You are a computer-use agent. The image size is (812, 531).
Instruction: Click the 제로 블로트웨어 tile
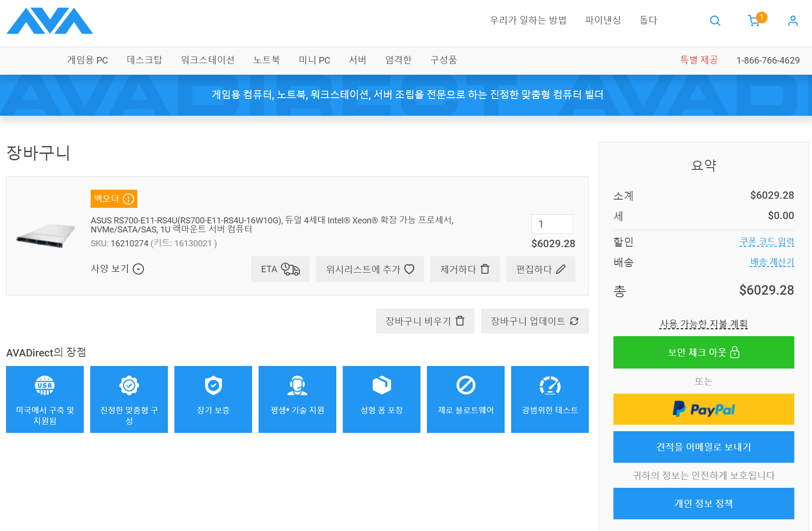(x=466, y=399)
